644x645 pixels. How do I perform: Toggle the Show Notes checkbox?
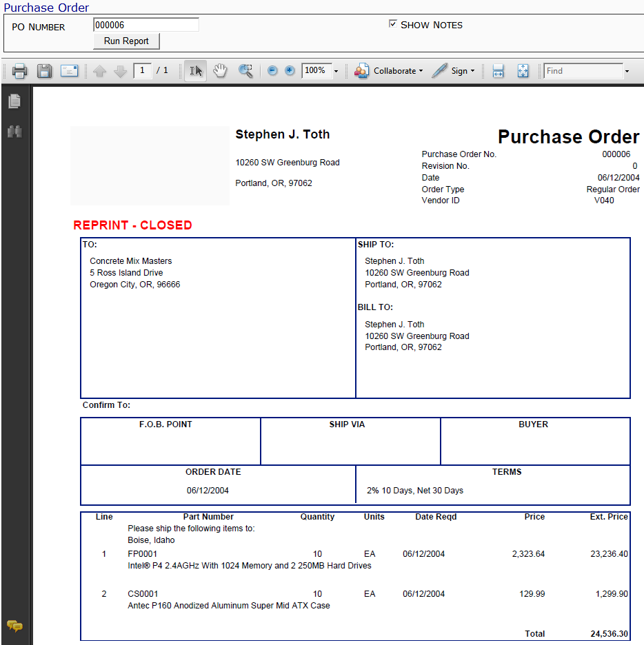(x=392, y=24)
